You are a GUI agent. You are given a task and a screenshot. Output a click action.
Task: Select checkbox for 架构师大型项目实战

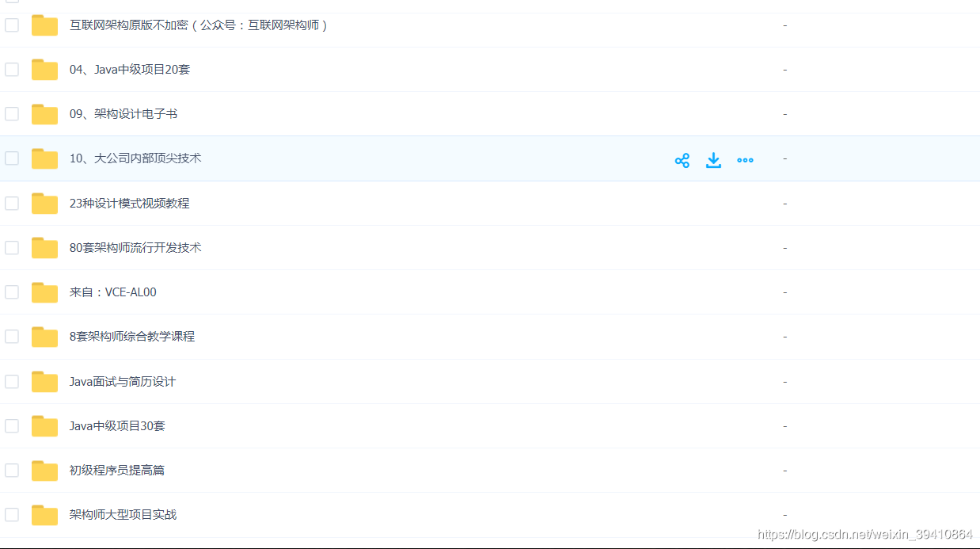(12, 515)
